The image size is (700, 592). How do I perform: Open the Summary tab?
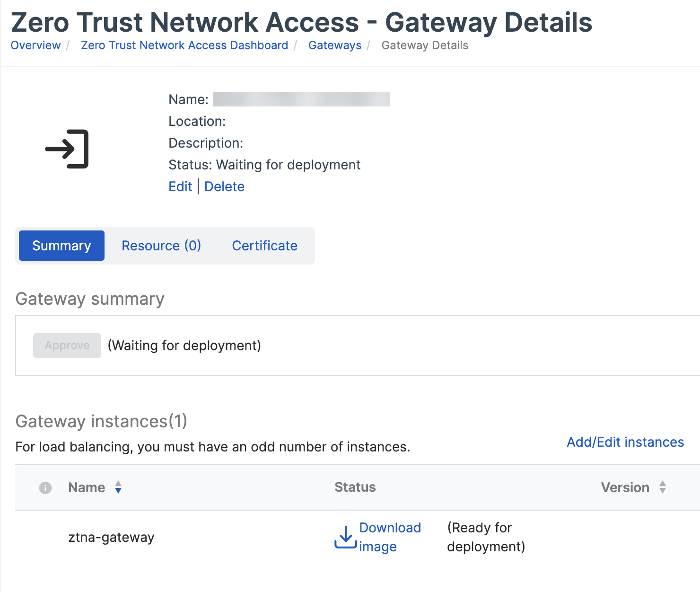61,246
